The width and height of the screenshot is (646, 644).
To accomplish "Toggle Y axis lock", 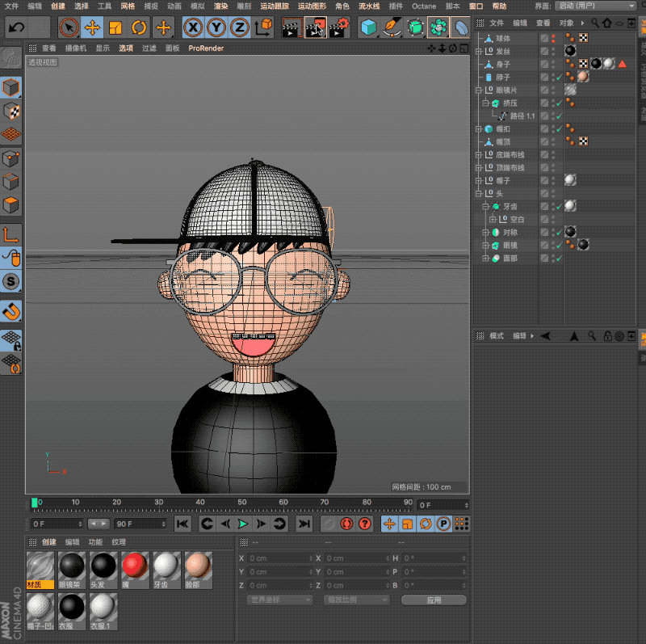I will (216, 27).
